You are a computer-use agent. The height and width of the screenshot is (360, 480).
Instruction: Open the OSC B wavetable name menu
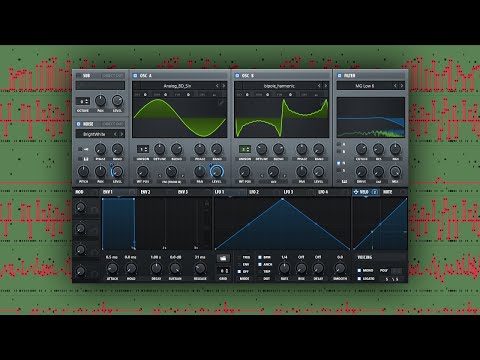coord(279,86)
